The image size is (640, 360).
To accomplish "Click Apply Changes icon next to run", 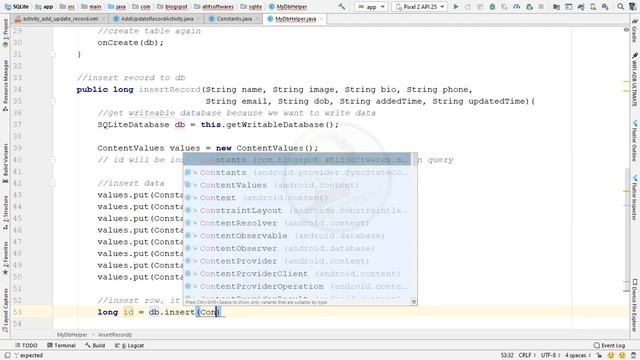I will pyautogui.click(x=468, y=7).
